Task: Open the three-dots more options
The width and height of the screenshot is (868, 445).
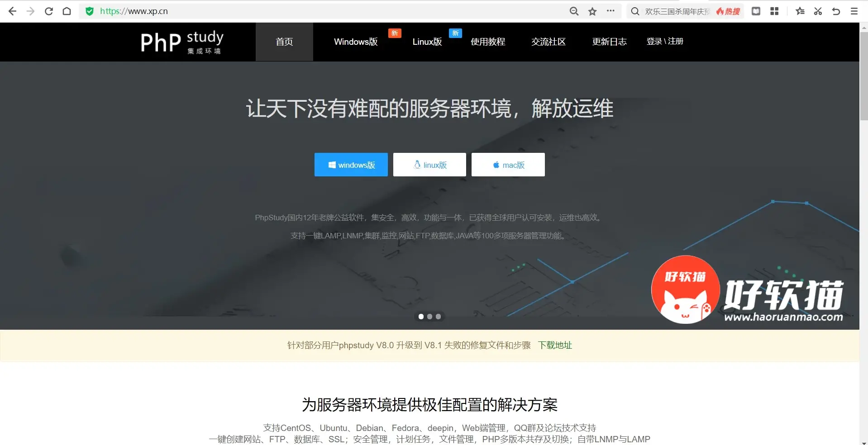Action: [610, 11]
